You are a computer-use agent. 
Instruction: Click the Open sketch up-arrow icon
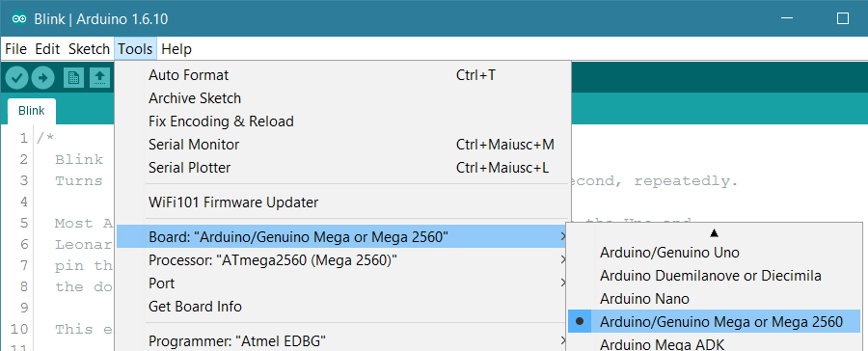[x=99, y=78]
